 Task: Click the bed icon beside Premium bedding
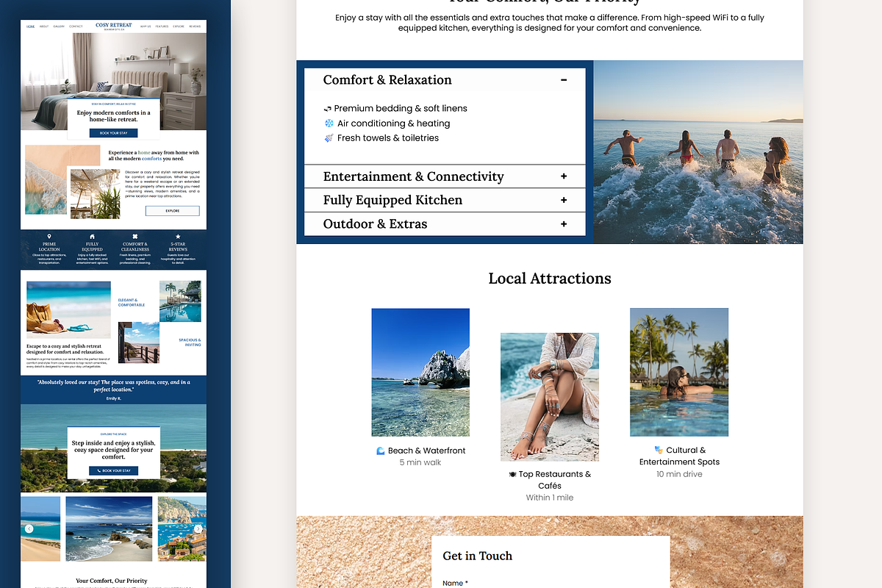click(x=328, y=109)
